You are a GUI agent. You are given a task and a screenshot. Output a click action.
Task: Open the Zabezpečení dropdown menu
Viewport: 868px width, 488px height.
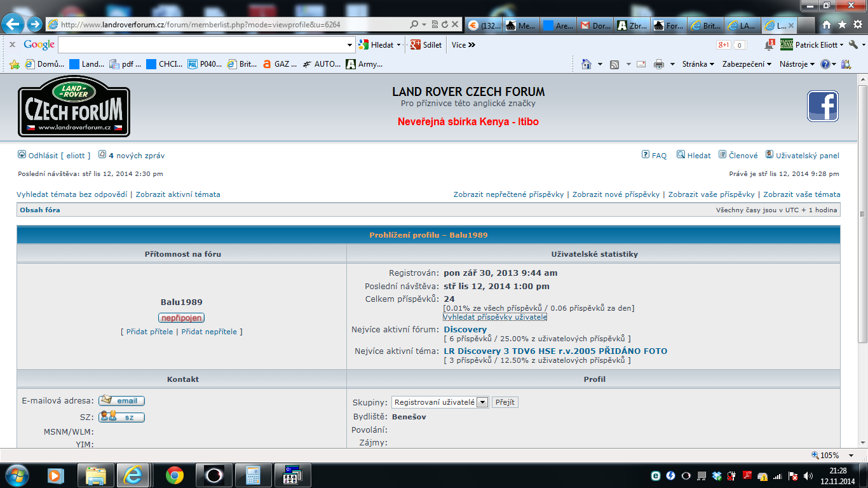pyautogui.click(x=747, y=64)
